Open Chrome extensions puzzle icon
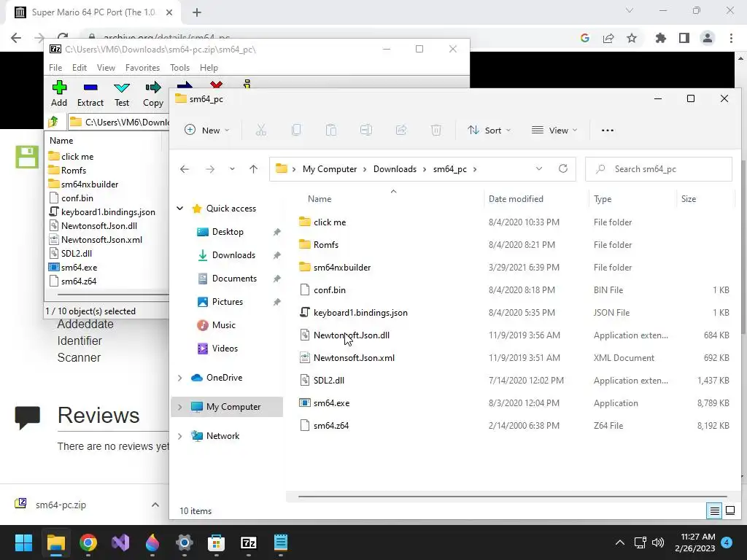This screenshot has width=747, height=560. click(661, 38)
